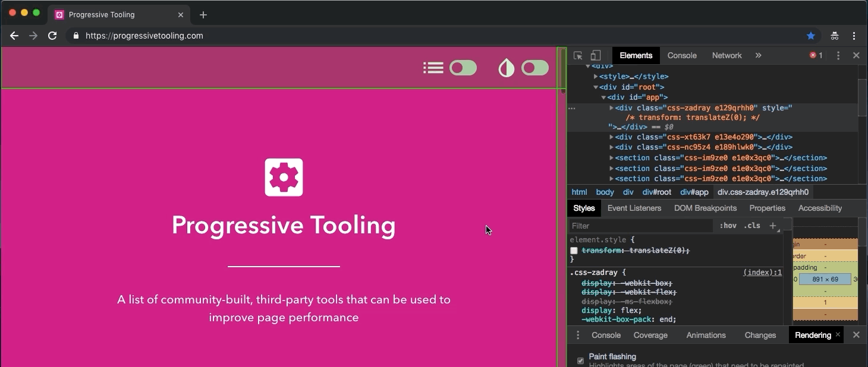
Task: Click the droplet theme icon on page
Action: click(506, 68)
